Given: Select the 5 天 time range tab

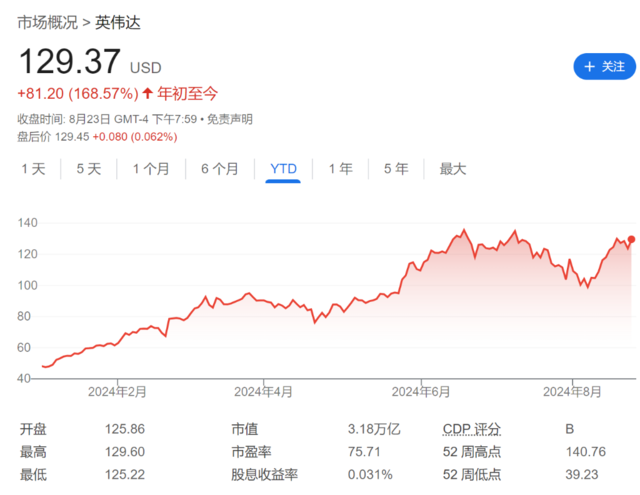Looking at the screenshot, I should [89, 169].
